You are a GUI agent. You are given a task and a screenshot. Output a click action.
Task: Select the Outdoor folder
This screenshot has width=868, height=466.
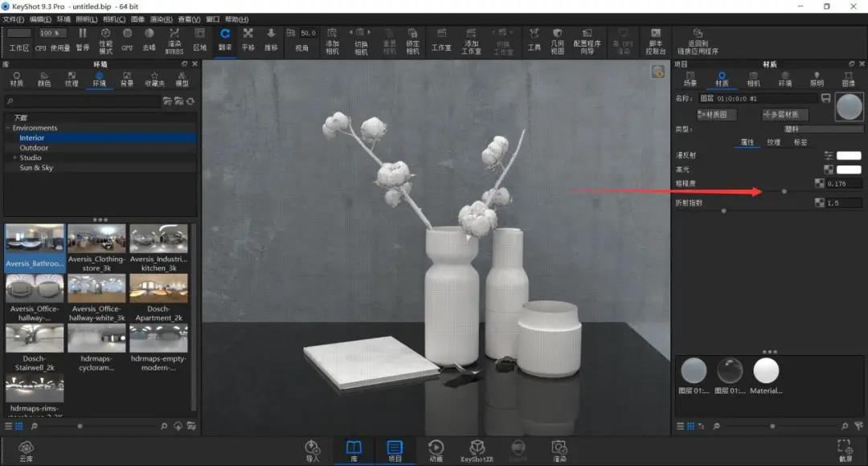34,148
